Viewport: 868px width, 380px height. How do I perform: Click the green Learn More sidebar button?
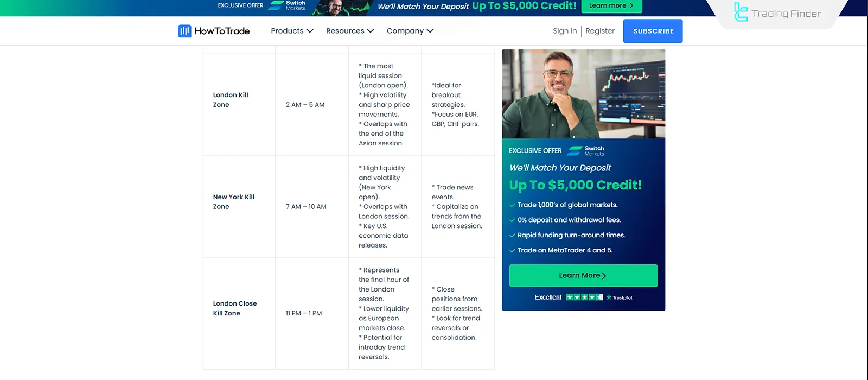(583, 275)
